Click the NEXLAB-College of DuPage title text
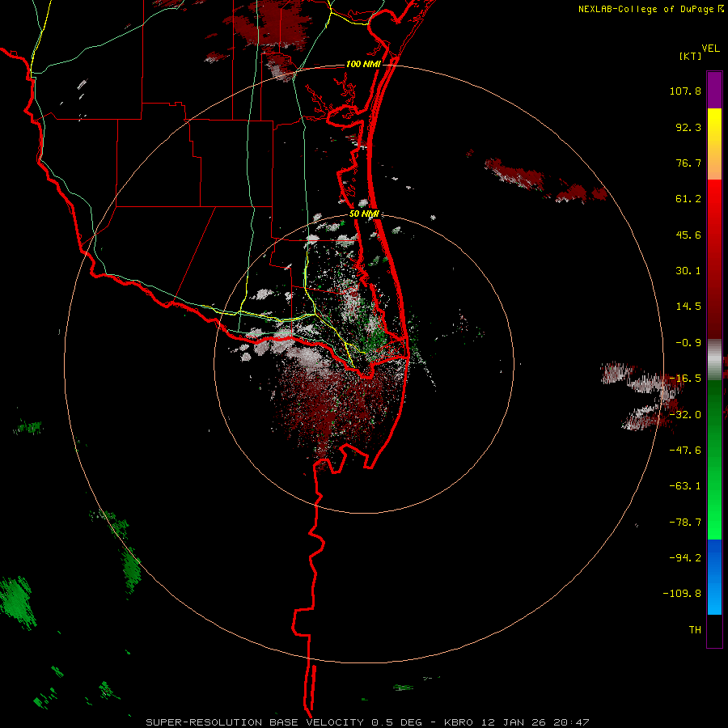The image size is (728, 728). tap(647, 9)
